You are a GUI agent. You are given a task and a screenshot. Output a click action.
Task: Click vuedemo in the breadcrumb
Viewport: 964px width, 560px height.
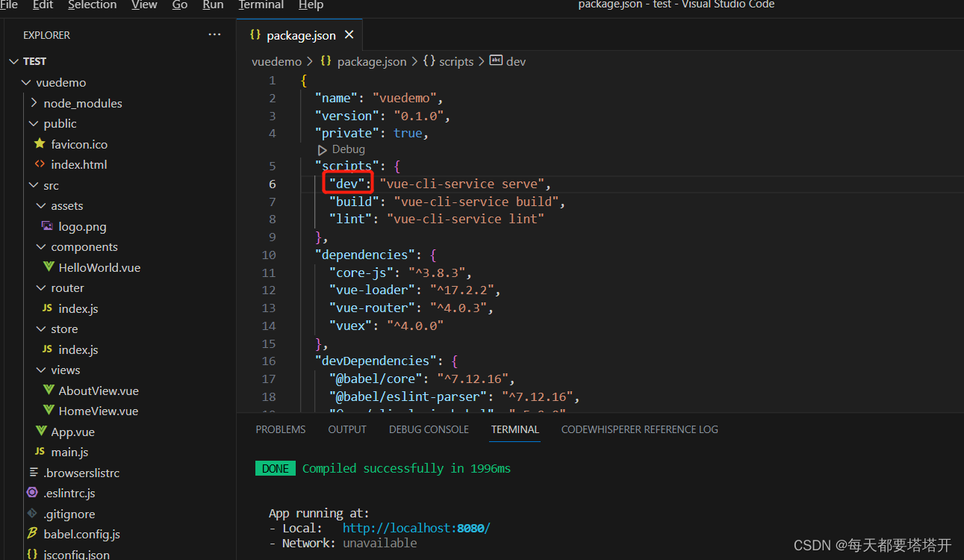(x=276, y=61)
